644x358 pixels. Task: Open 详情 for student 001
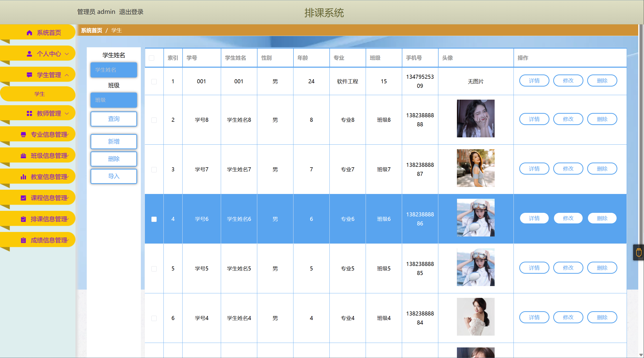coord(534,81)
